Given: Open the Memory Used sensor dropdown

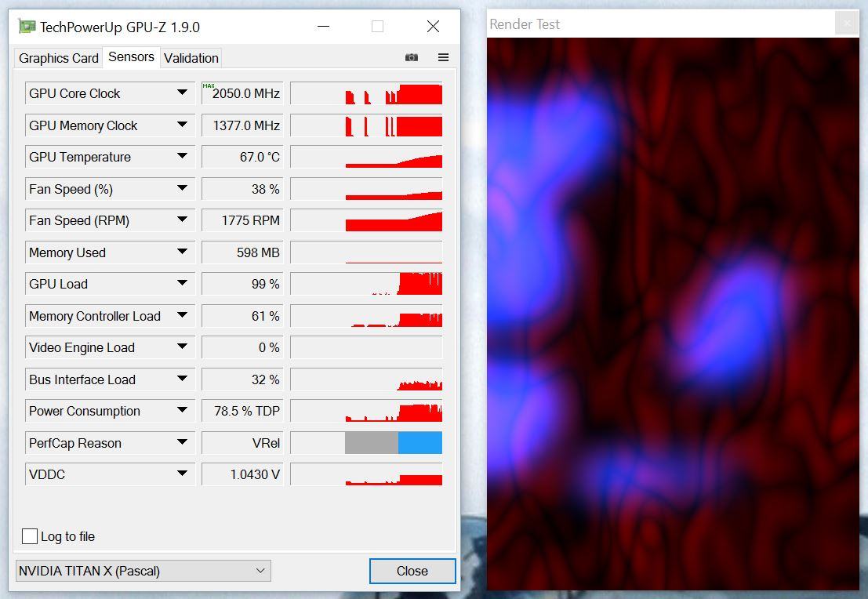Looking at the screenshot, I should (182, 252).
